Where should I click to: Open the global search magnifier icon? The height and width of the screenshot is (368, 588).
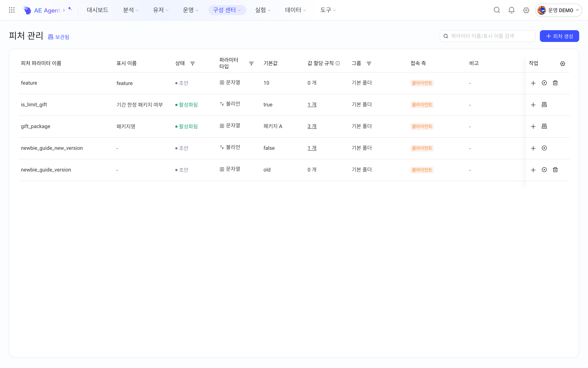pos(497,10)
